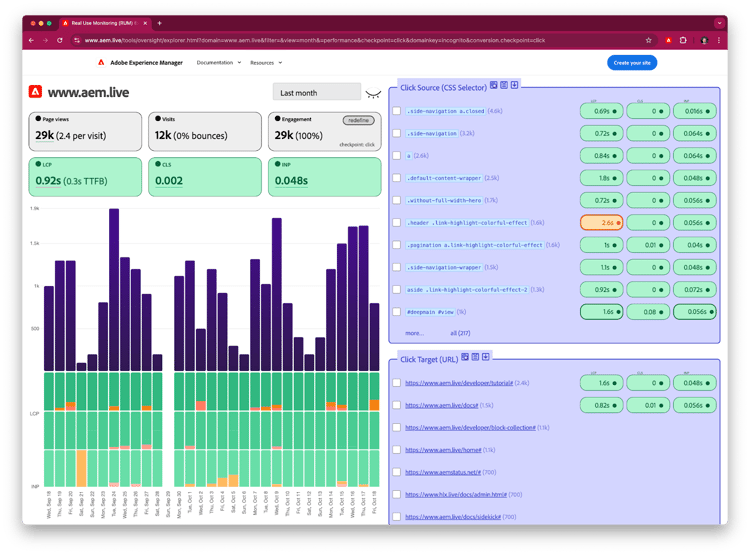The width and height of the screenshot is (750, 554).
Task: Open the www.aem.live/home link
Action: 443,450
